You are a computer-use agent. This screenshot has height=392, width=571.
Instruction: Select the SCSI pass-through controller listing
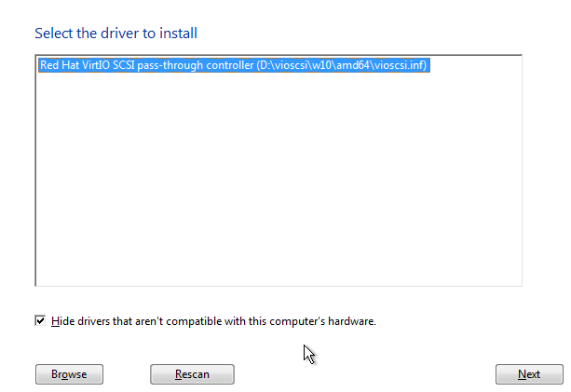tap(233, 66)
